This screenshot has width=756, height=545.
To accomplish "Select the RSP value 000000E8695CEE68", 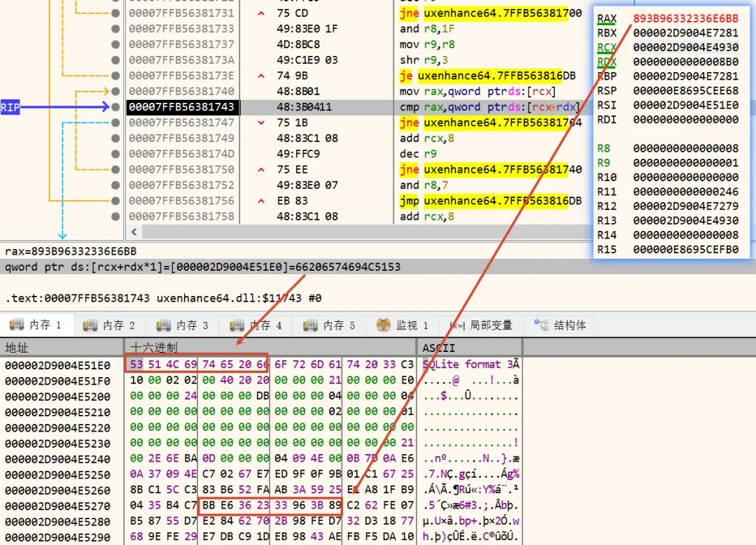I will click(x=685, y=91).
